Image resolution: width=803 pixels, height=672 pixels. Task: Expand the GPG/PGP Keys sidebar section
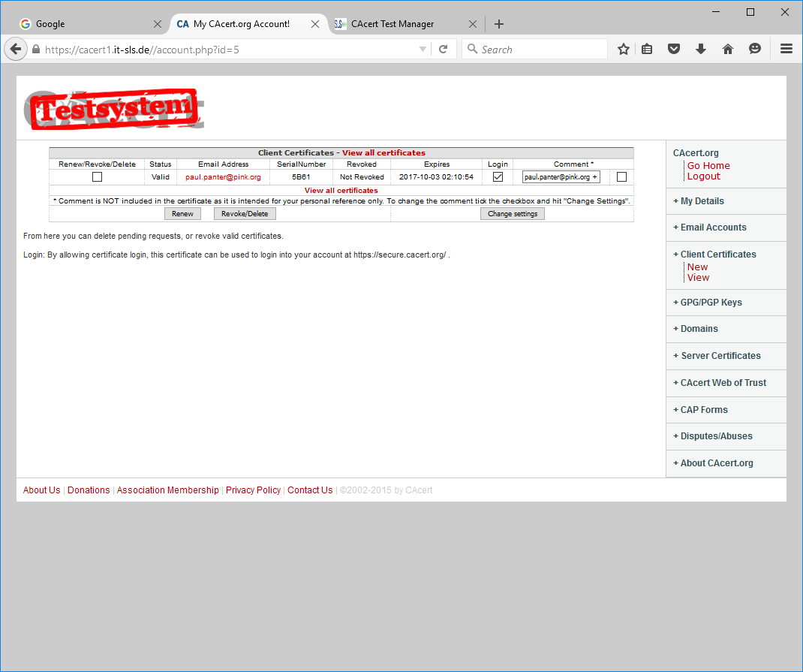pyautogui.click(x=711, y=303)
